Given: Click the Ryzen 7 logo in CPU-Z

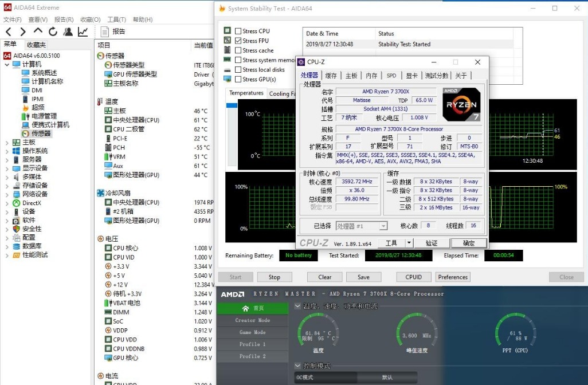Looking at the screenshot, I should (461, 104).
